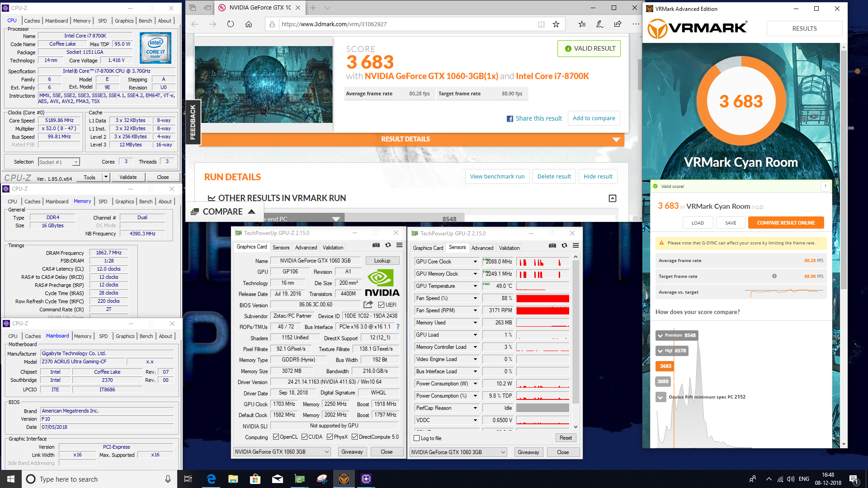Open the Validation tab in GPU-Z Sensors window
The height and width of the screenshot is (488, 868).
click(x=509, y=248)
